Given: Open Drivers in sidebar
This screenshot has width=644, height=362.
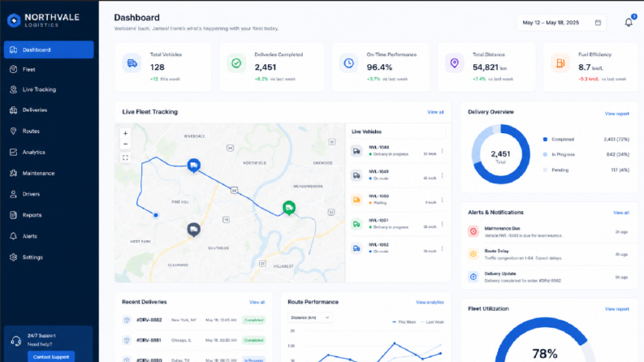Looking at the screenshot, I should [x=49, y=194].
